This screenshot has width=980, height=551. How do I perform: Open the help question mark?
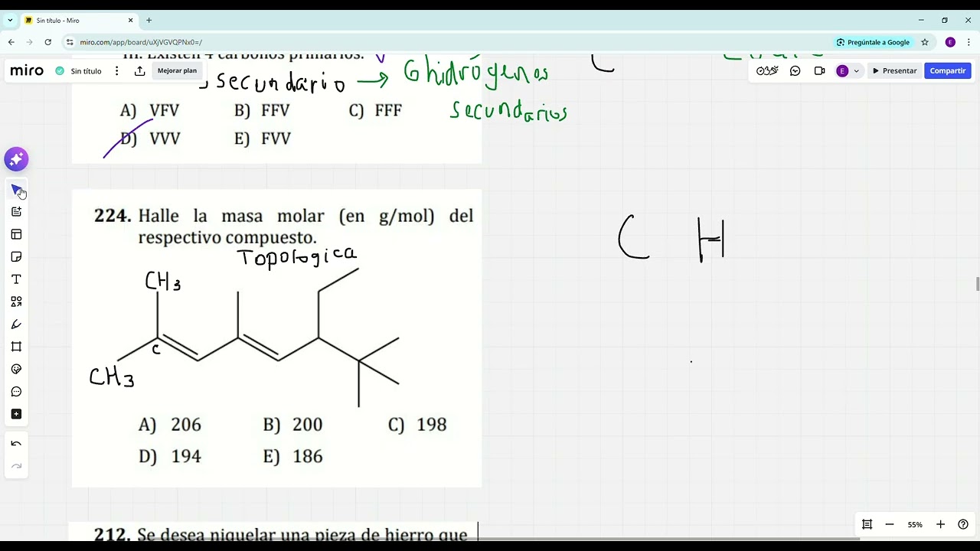(x=963, y=524)
